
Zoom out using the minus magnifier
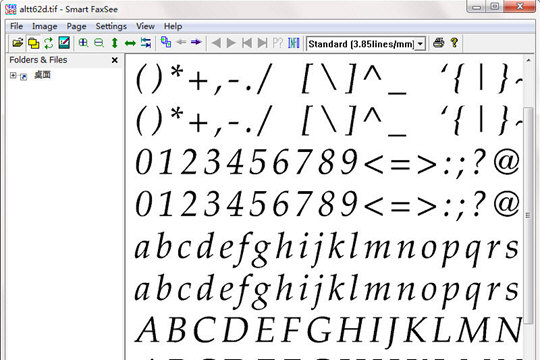[x=99, y=43]
